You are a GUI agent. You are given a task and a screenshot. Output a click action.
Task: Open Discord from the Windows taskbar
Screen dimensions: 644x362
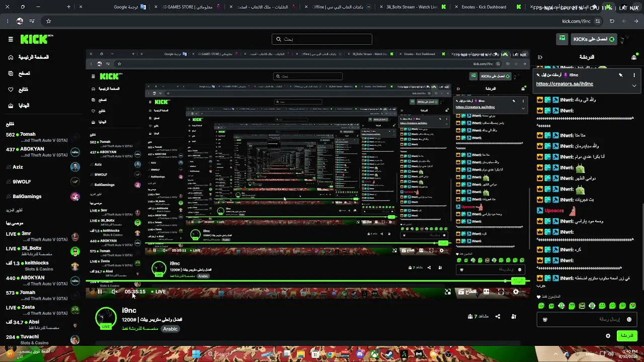click(360, 354)
